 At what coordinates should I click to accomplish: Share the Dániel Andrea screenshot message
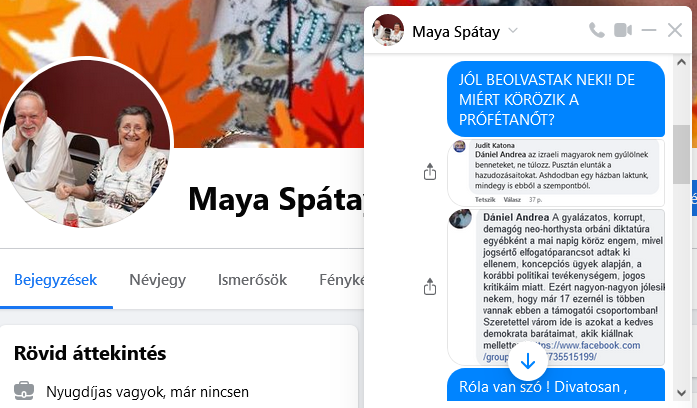coord(430,287)
